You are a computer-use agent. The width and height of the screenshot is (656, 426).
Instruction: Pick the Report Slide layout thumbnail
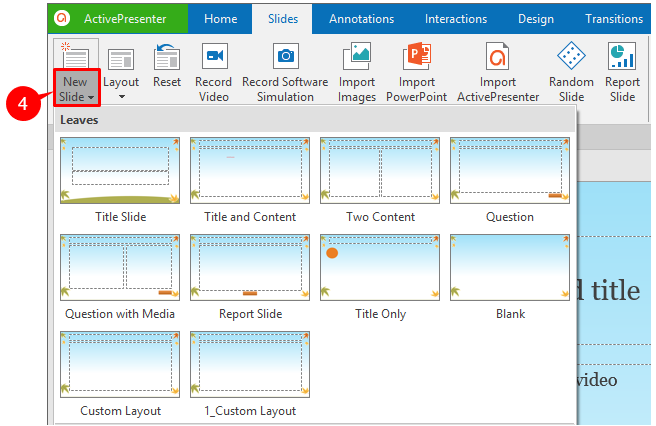coord(250,267)
